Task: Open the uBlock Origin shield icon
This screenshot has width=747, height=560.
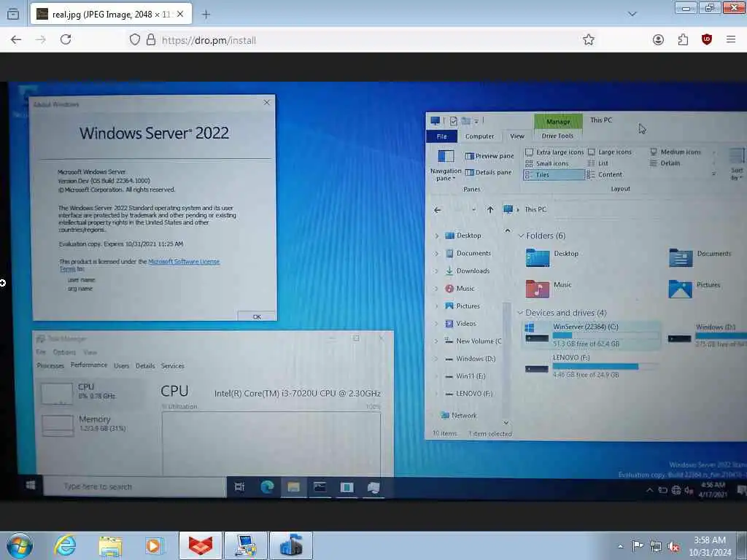Action: [706, 40]
